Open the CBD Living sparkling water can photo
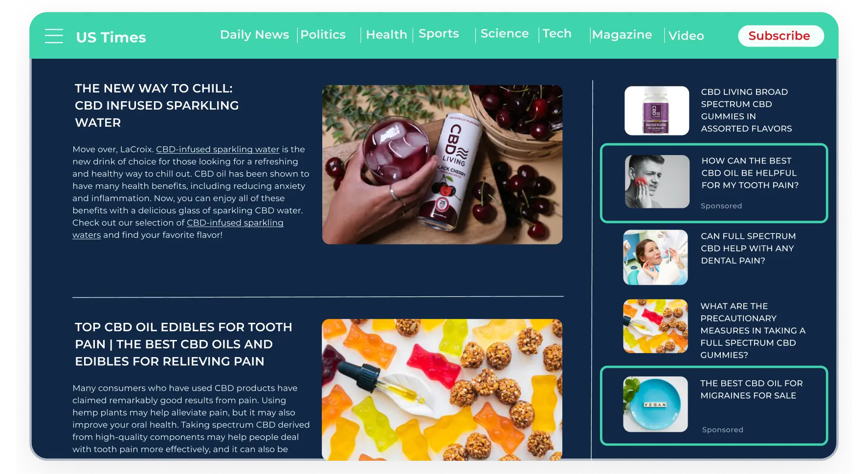The width and height of the screenshot is (868, 474). 442,164
